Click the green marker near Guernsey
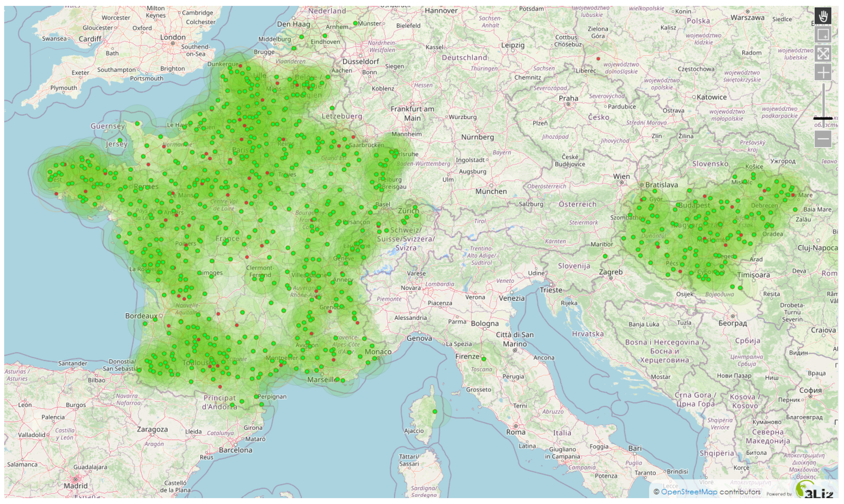This screenshot has width=844, height=504. tap(137, 124)
